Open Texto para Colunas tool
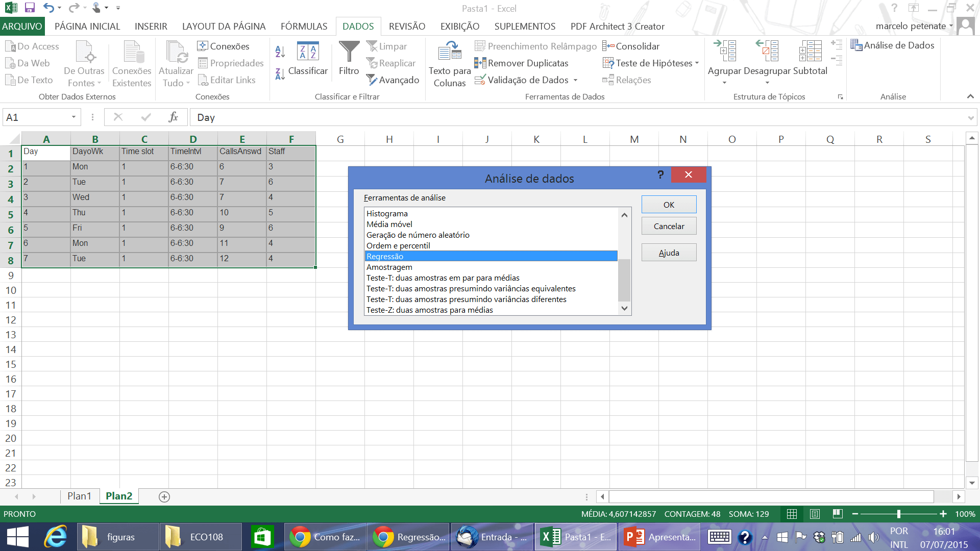 tap(450, 64)
